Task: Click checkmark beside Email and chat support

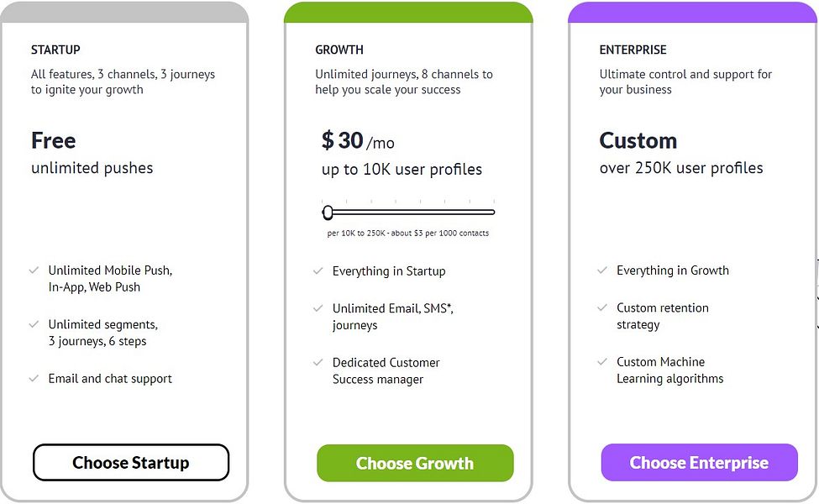Action: [34, 379]
